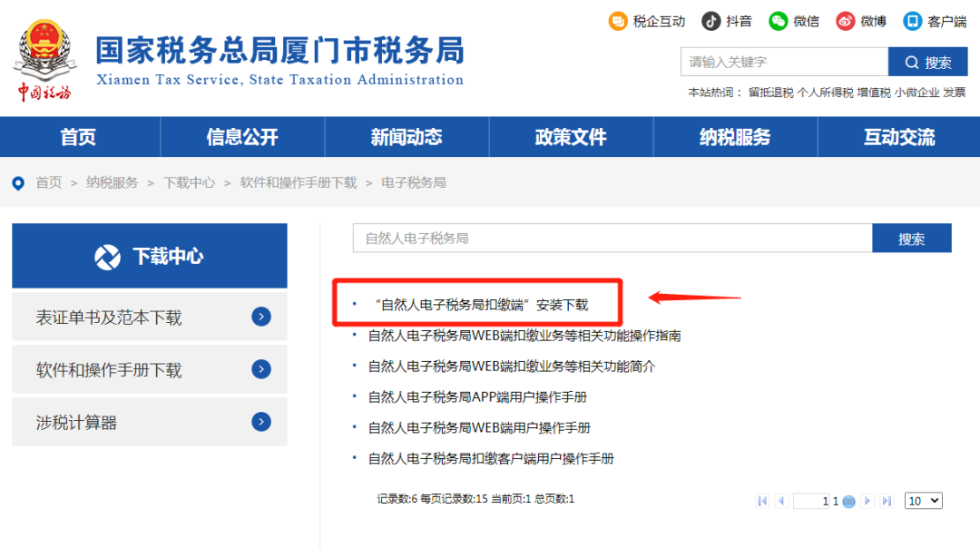Select 软件和操作手册下载 sidebar item
The image size is (980, 548).
point(150,369)
